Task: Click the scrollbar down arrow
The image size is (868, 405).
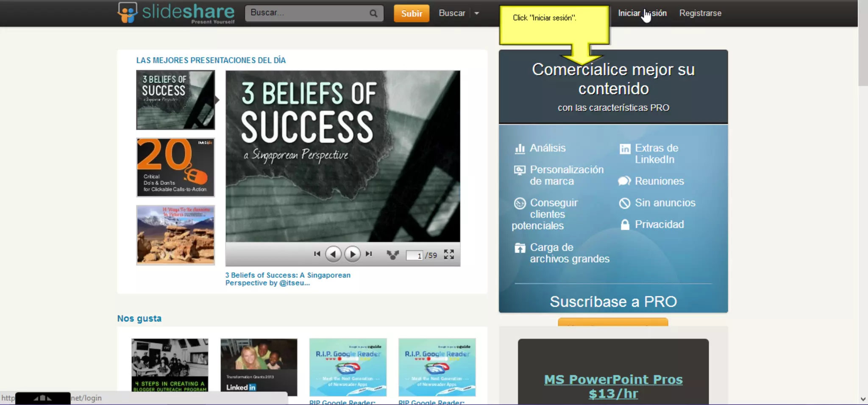Action: point(863,399)
